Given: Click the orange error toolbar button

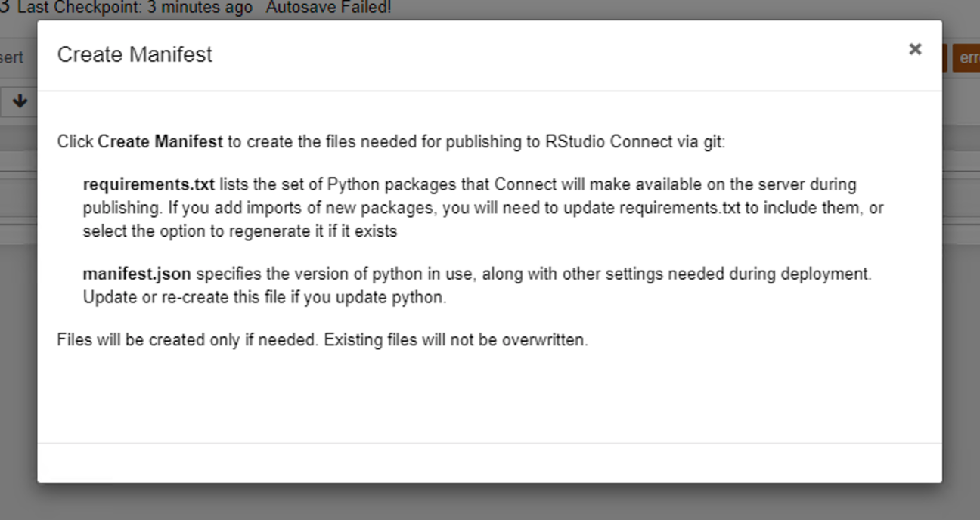Looking at the screenshot, I should coord(968,57).
